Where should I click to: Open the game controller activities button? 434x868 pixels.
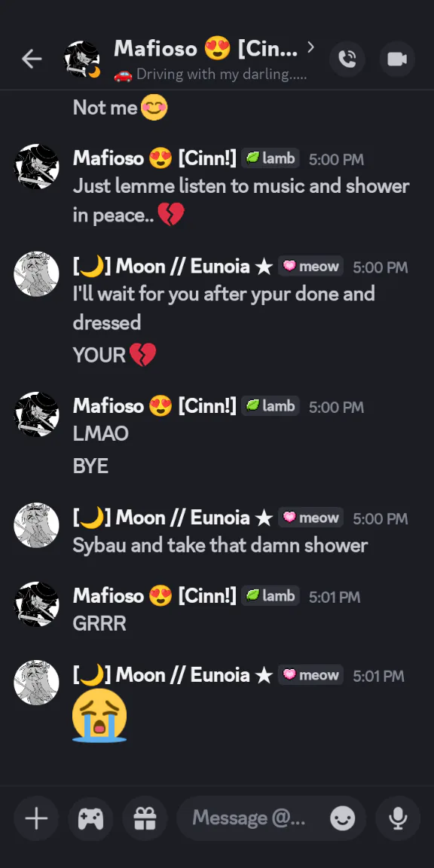tap(90, 818)
